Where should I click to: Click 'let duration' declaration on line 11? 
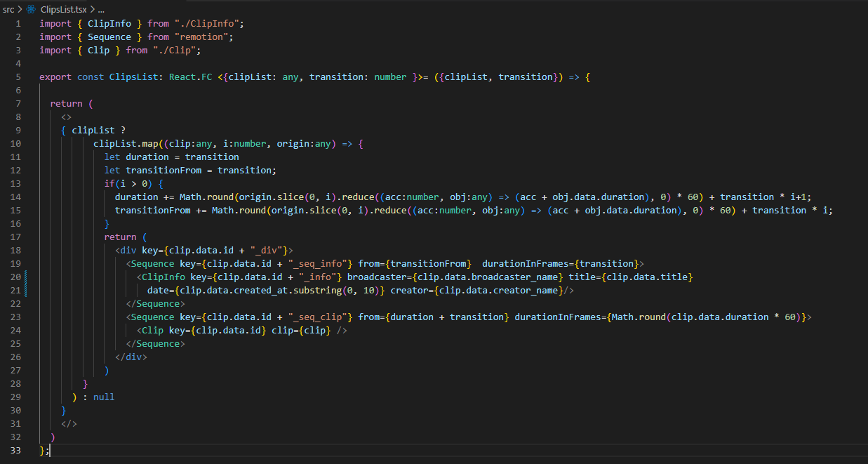tap(137, 157)
